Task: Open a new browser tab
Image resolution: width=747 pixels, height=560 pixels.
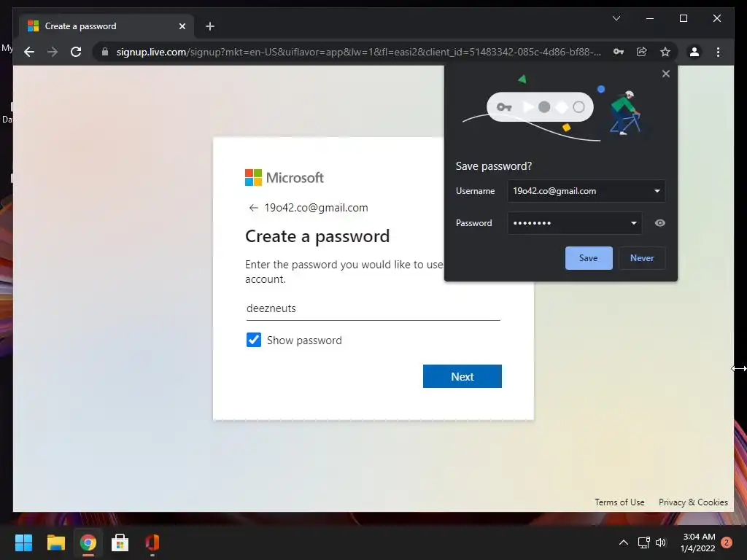Action: [x=210, y=26]
